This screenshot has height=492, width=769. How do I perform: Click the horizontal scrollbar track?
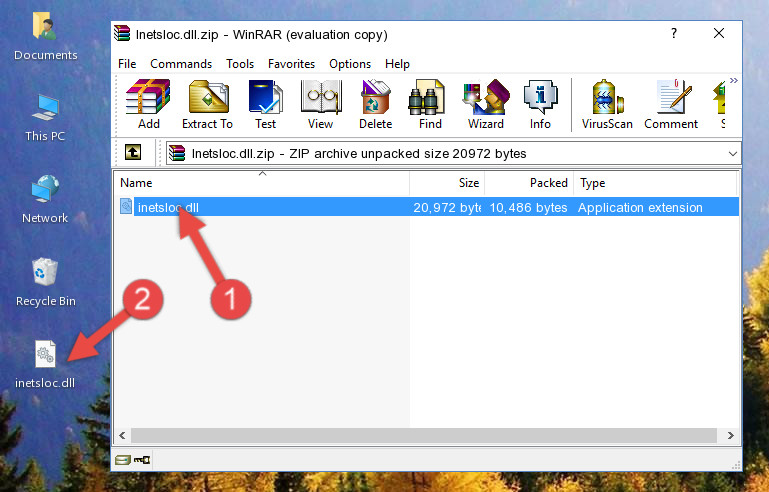[424, 435]
